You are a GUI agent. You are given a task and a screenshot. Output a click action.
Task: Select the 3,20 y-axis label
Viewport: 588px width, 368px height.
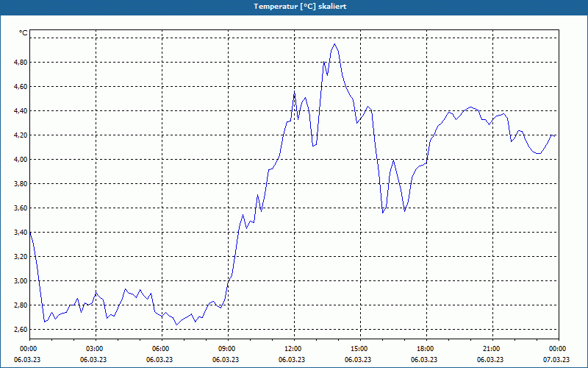click(x=21, y=256)
